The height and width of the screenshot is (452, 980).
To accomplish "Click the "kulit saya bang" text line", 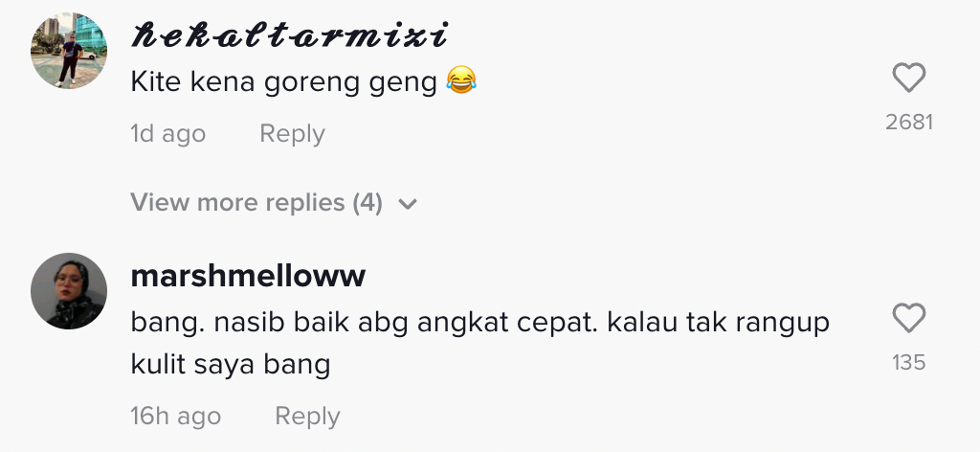I will pos(230,365).
